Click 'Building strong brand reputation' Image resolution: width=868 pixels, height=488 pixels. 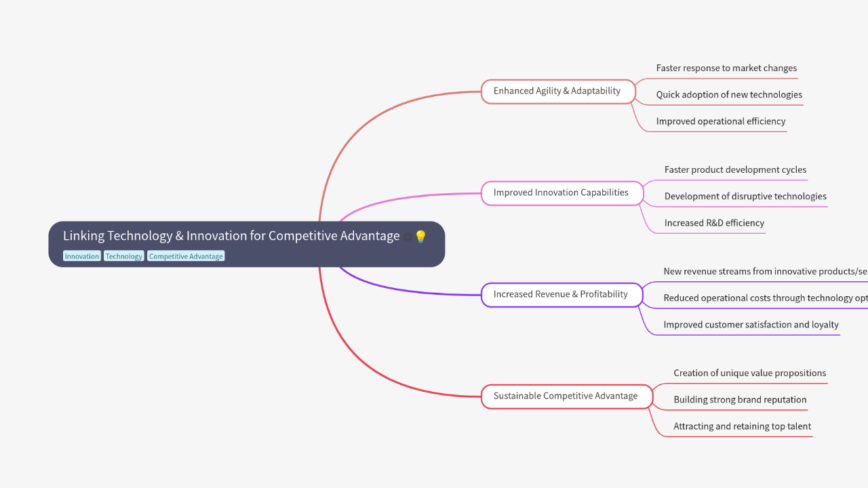point(740,399)
